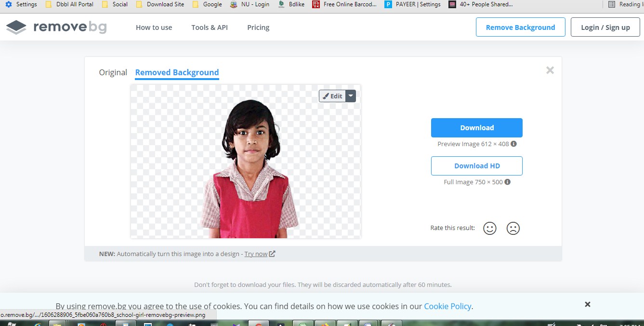The width and height of the screenshot is (644, 326).
Task: Open the Settings gear bookmark
Action: point(21,4)
